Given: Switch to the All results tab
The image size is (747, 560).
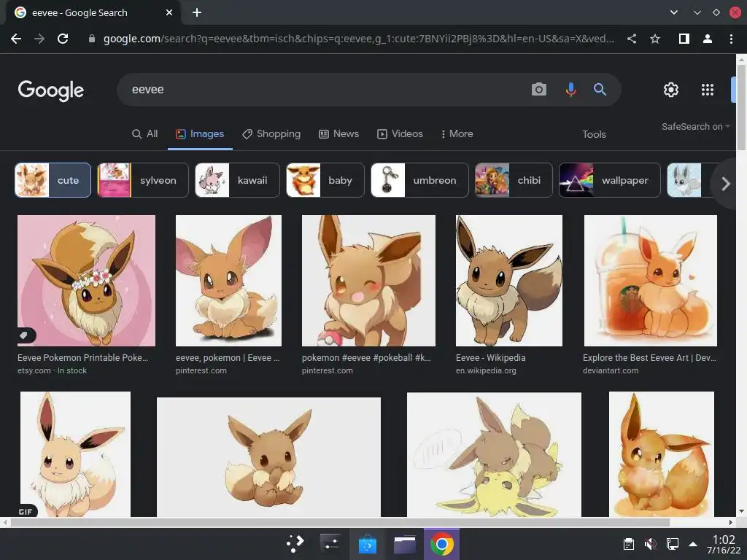Looking at the screenshot, I should 145,134.
